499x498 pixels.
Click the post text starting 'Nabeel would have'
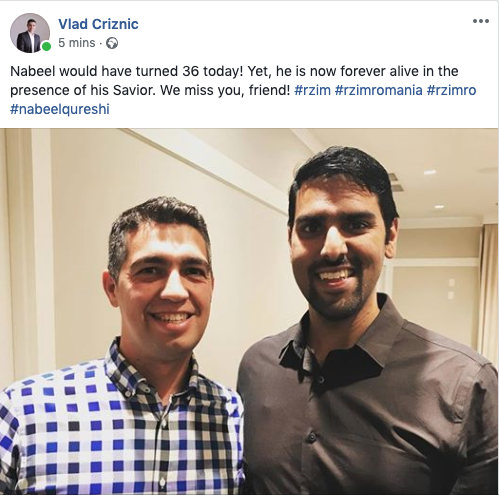click(243, 90)
